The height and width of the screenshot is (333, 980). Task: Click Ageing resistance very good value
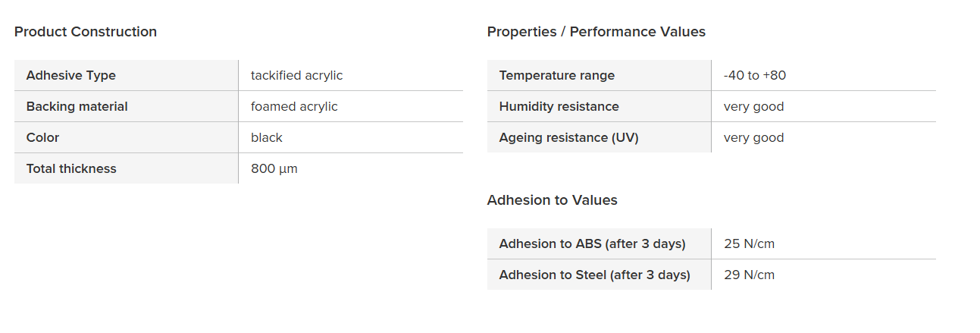[753, 137]
